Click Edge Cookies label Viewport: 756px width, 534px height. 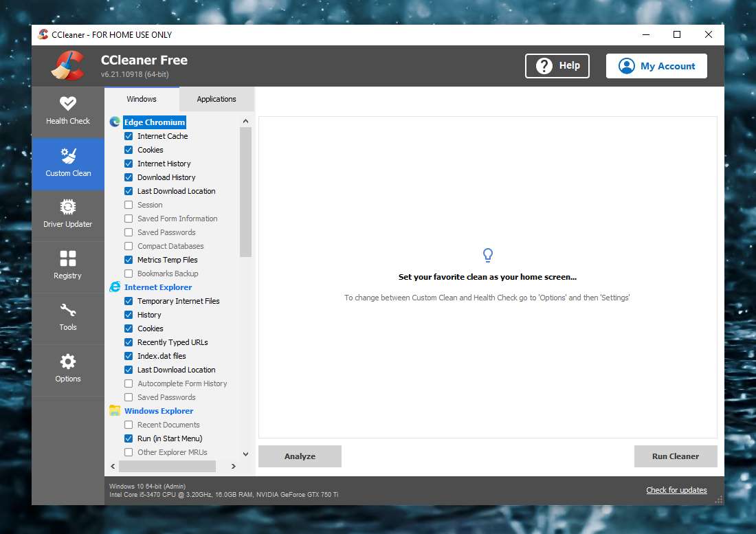click(151, 150)
